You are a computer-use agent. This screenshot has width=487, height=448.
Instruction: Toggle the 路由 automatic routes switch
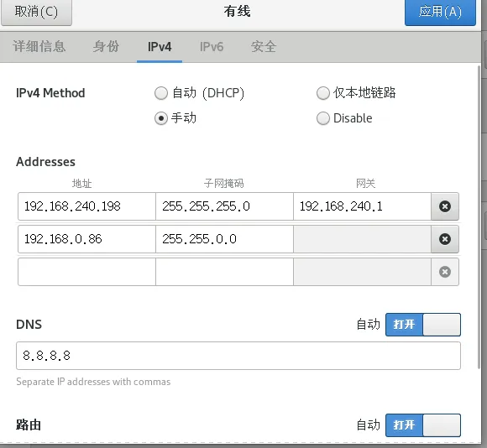[423, 425]
